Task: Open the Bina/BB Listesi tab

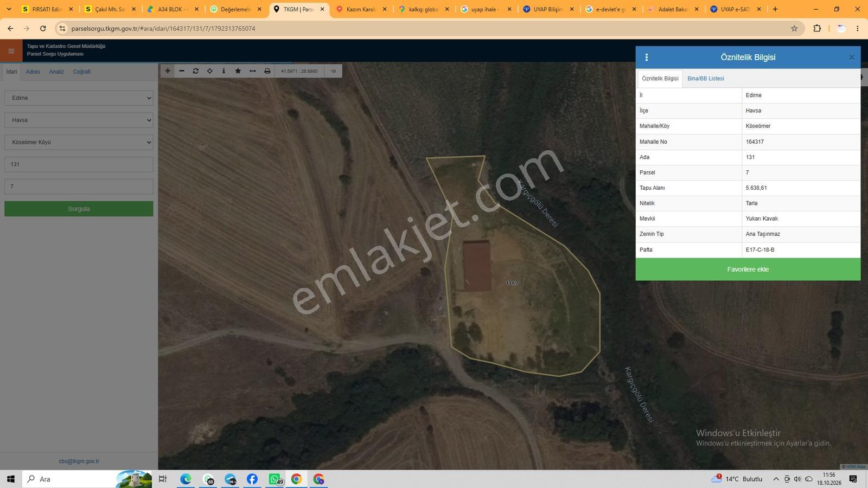Action: point(706,79)
